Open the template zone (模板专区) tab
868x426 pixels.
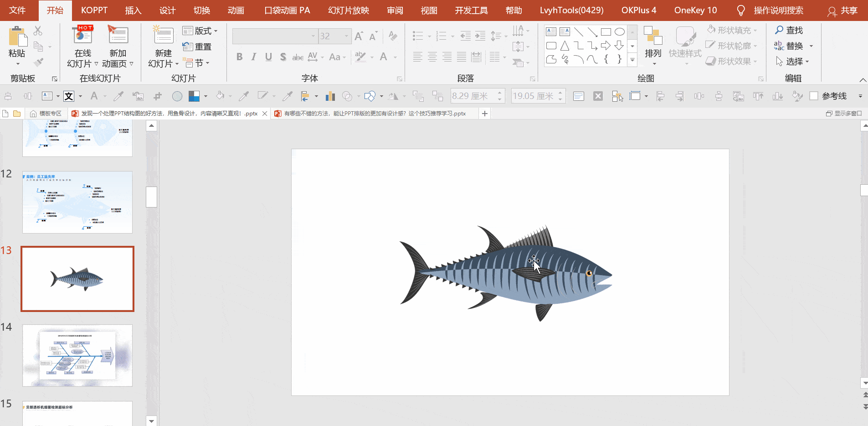[x=46, y=114]
